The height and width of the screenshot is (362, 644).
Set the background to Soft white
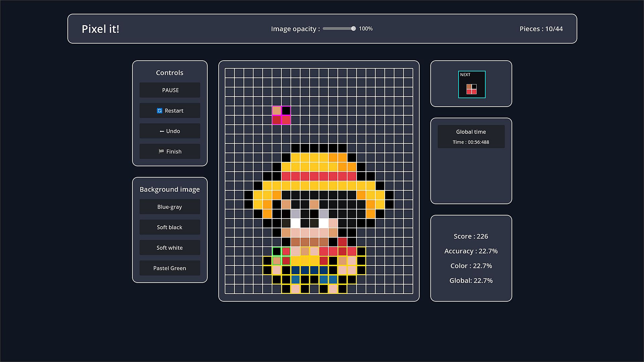pyautogui.click(x=170, y=248)
